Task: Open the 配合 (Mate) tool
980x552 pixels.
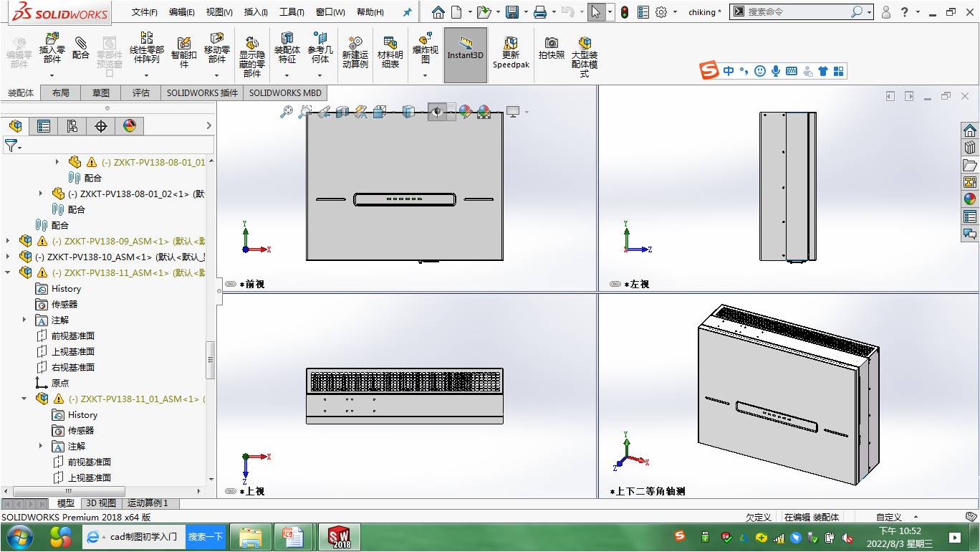Action: [80, 49]
